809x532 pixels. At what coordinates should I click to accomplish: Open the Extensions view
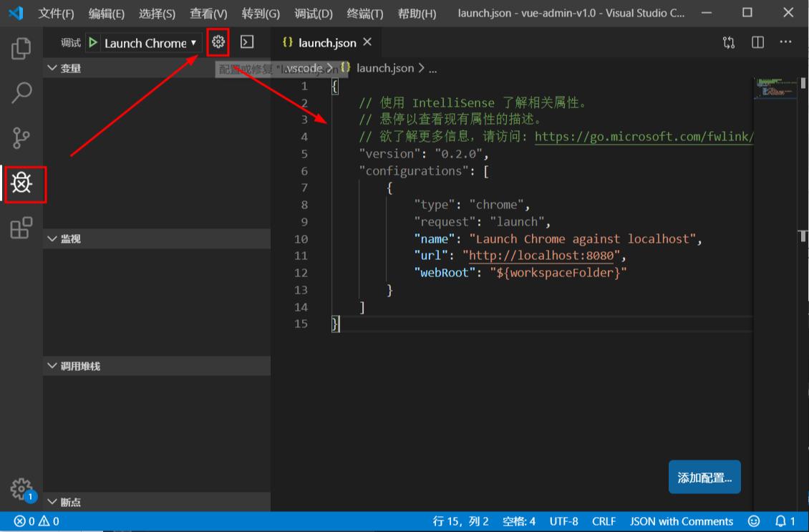tap(21, 228)
